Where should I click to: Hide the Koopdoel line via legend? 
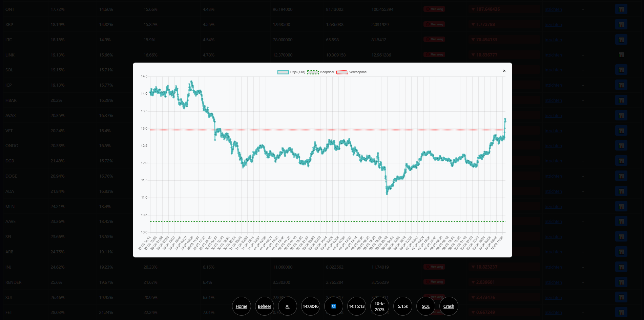click(x=320, y=72)
